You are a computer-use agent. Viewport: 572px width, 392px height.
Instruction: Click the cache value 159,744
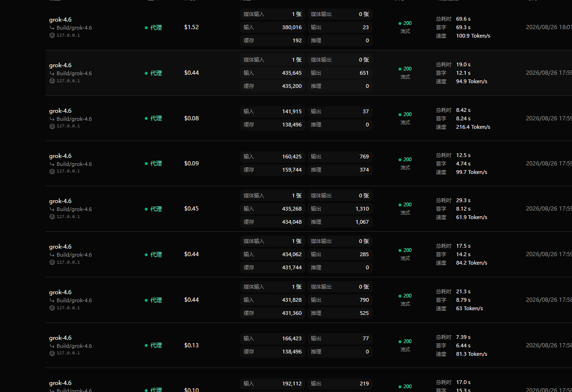[x=292, y=170]
